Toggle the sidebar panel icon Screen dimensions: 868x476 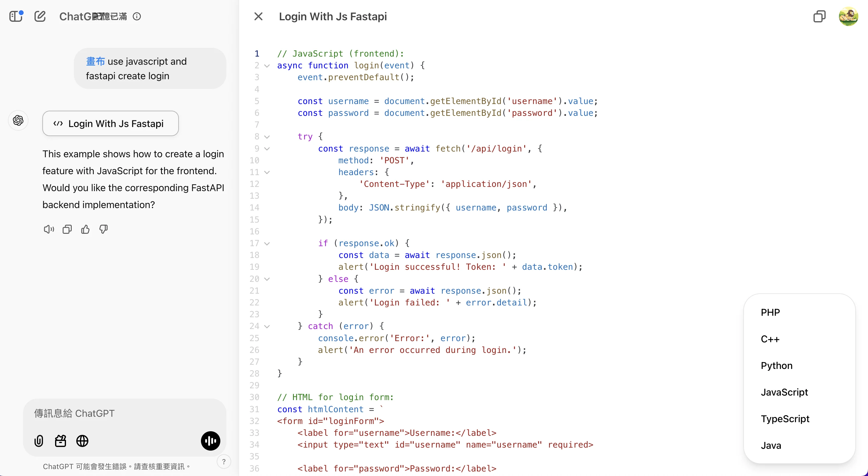16,16
